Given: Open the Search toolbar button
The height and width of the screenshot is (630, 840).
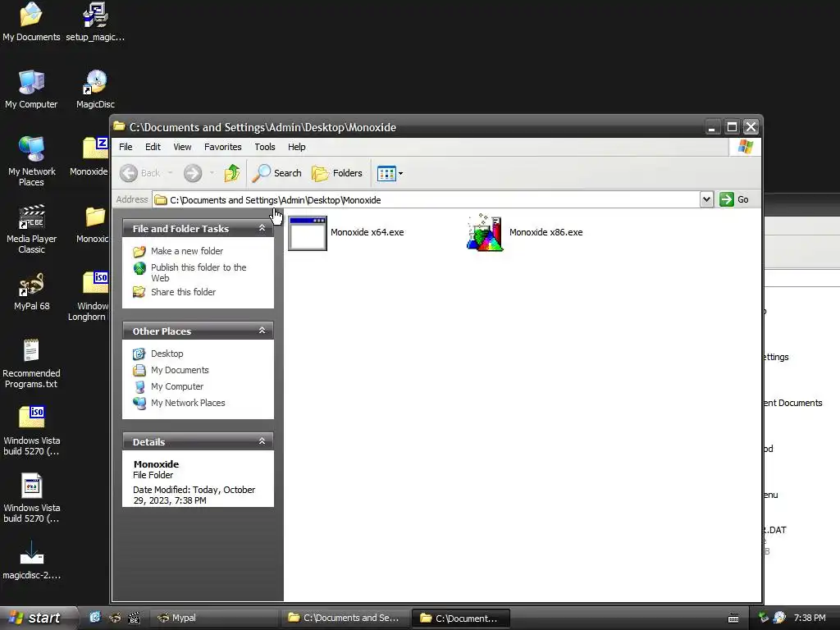Looking at the screenshot, I should [277, 173].
